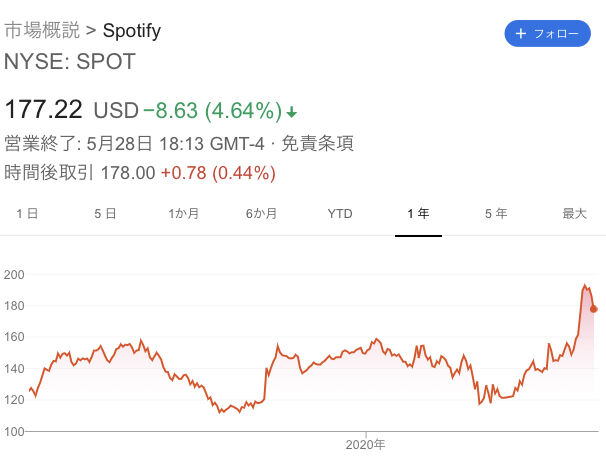
Task: Click the Spotify breadcrumb name
Action: pyautogui.click(x=131, y=30)
